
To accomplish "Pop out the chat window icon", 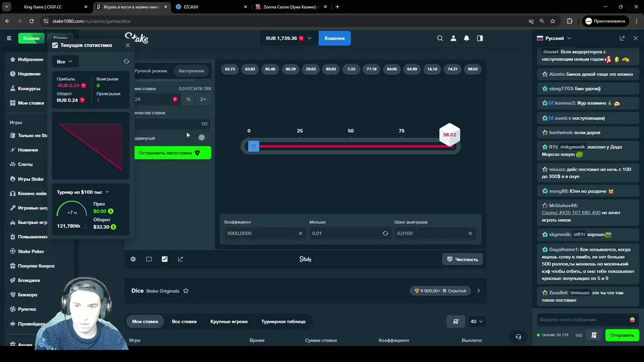I will [x=622, y=38].
